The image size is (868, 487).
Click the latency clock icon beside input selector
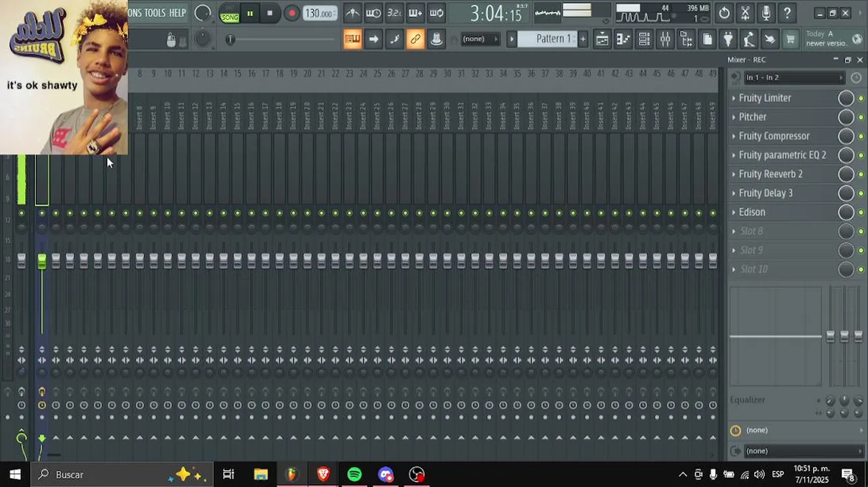tap(857, 78)
